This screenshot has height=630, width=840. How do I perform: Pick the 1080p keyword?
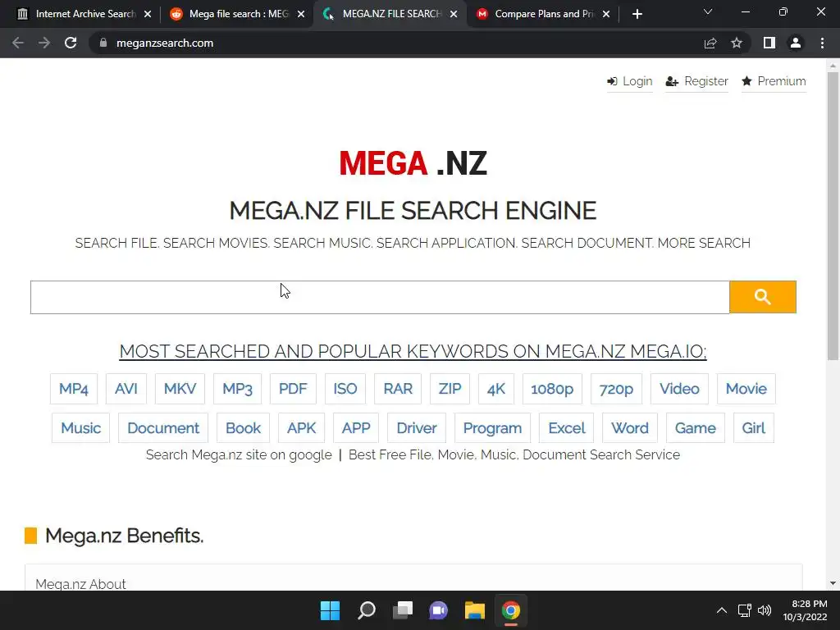[x=552, y=389]
